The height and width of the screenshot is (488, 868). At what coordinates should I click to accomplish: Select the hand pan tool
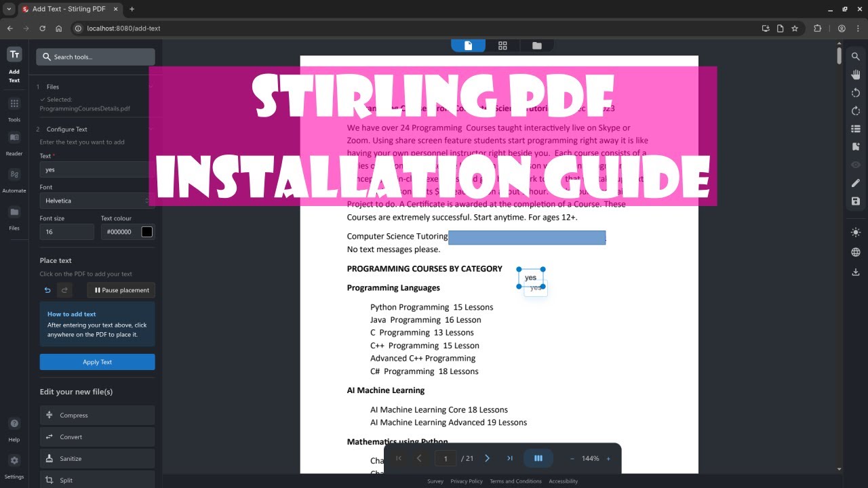click(856, 75)
